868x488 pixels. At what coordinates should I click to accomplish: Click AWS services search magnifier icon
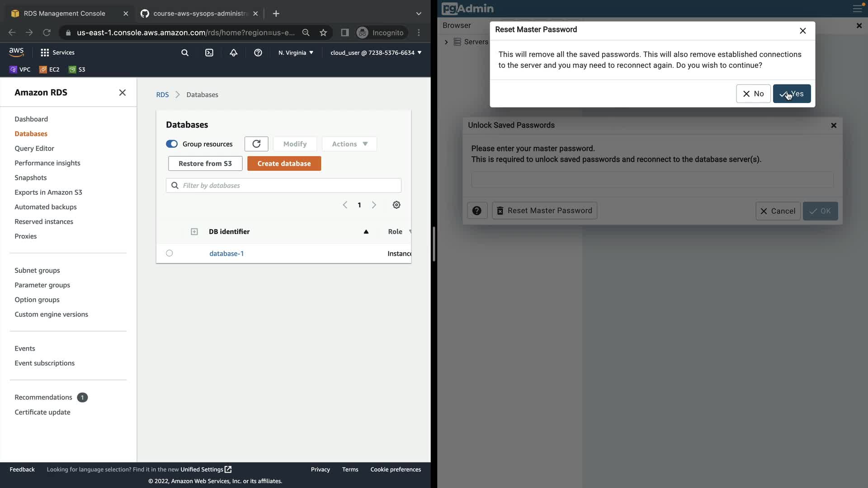(x=184, y=53)
